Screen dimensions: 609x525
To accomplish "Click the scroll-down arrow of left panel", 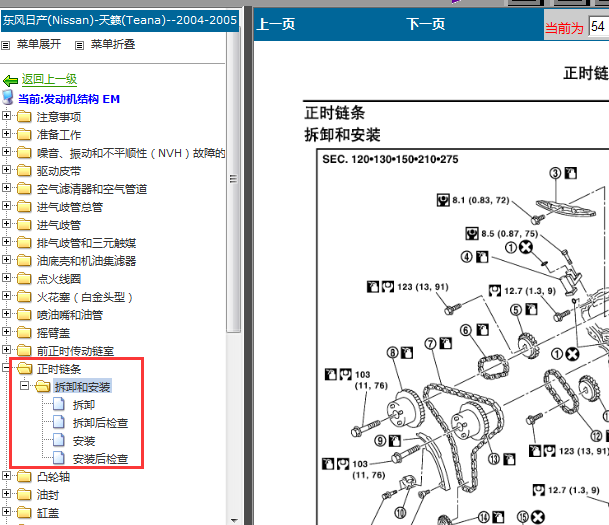I will [234, 520].
